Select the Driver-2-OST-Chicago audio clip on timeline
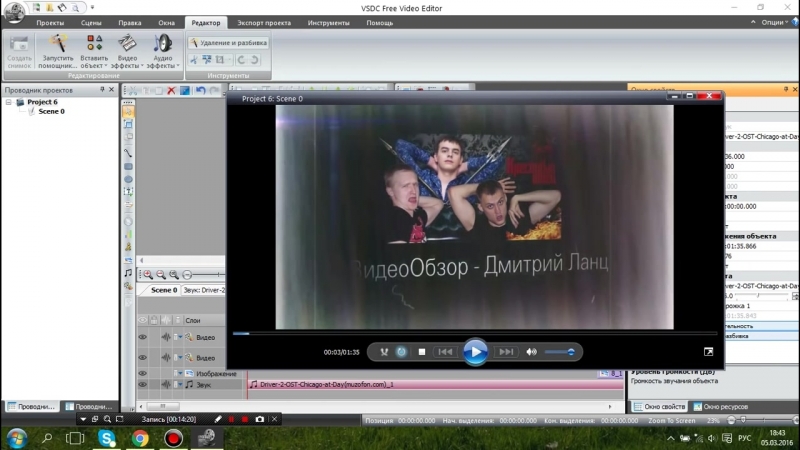Screen dimensions: 800x450 (x=420, y=384)
